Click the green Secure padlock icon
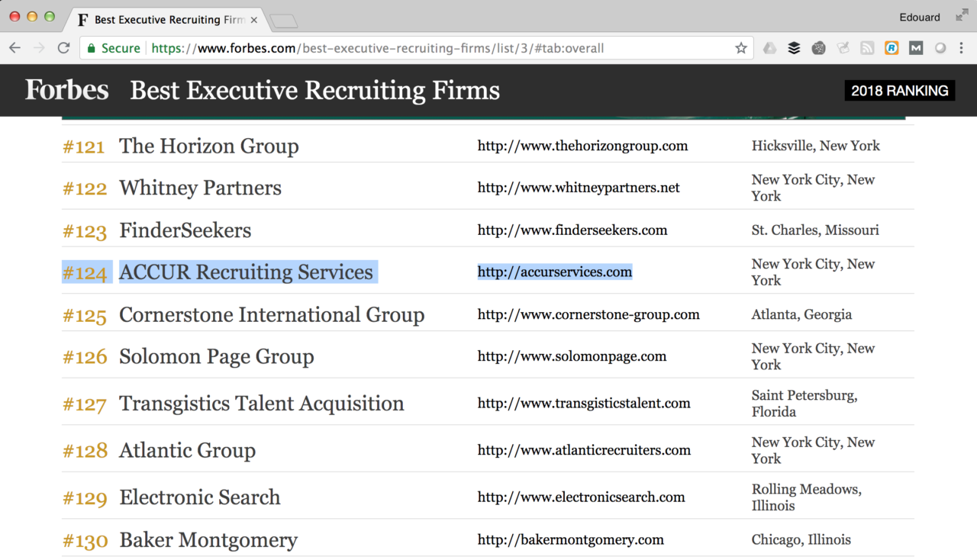 point(92,48)
